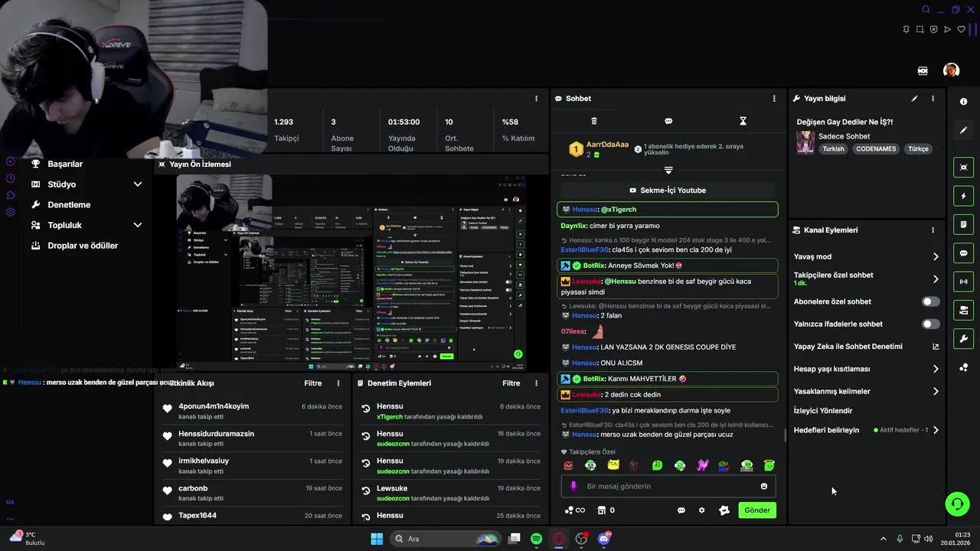Click the stream preview thumbnail
The height and width of the screenshot is (551, 980).
coord(352,272)
